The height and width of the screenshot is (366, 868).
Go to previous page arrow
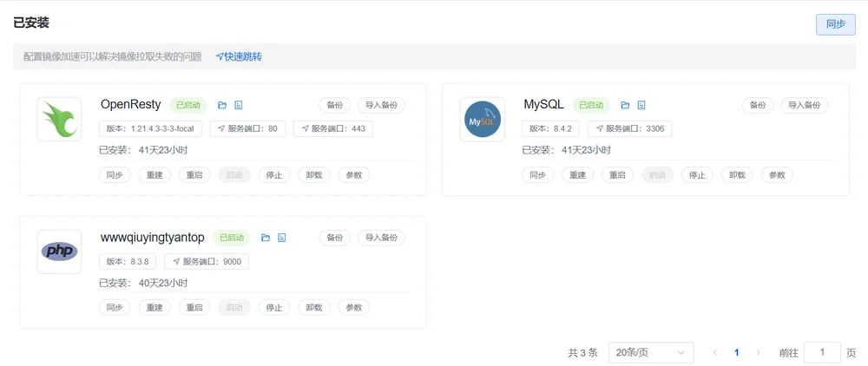(714, 353)
